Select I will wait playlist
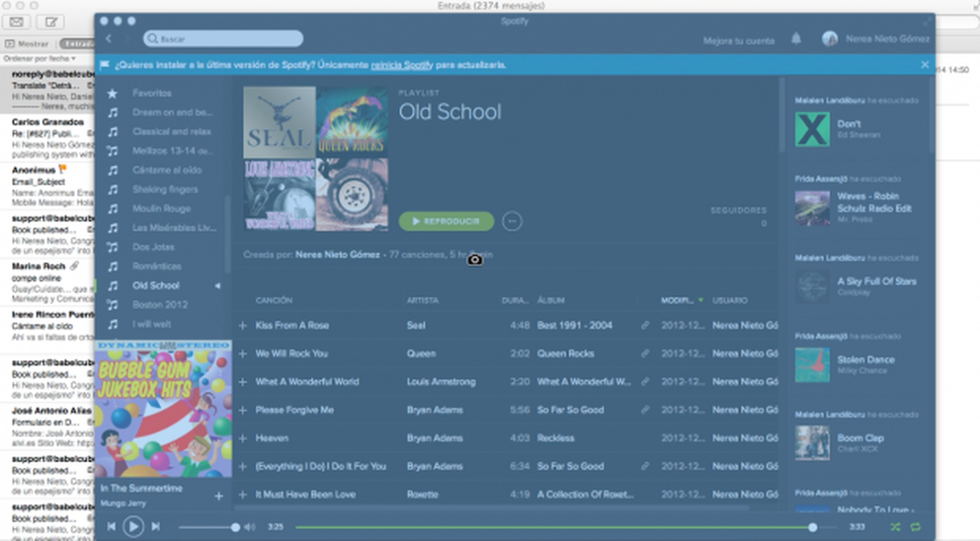This screenshot has height=541, width=980. [151, 324]
